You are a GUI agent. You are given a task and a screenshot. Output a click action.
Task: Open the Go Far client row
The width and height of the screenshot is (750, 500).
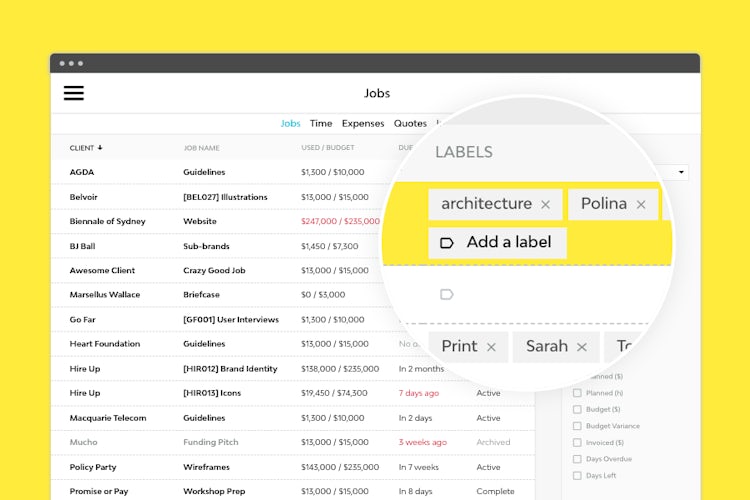tap(83, 320)
